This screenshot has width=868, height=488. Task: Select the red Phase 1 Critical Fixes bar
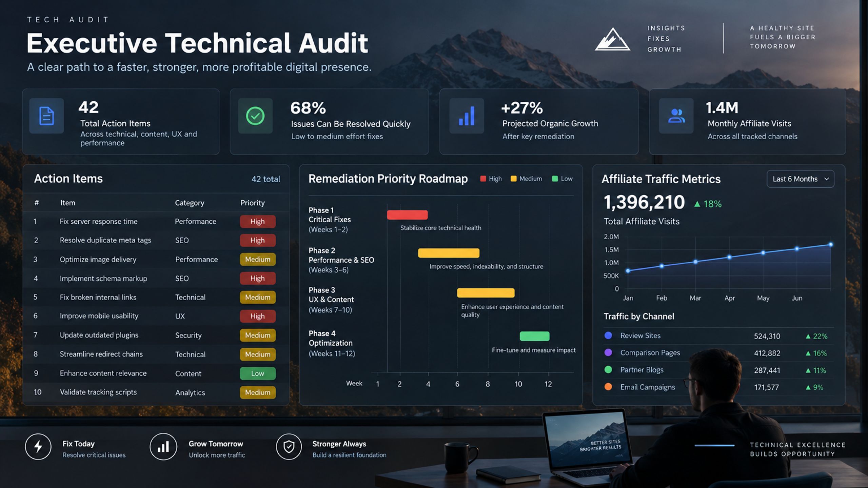pyautogui.click(x=407, y=215)
